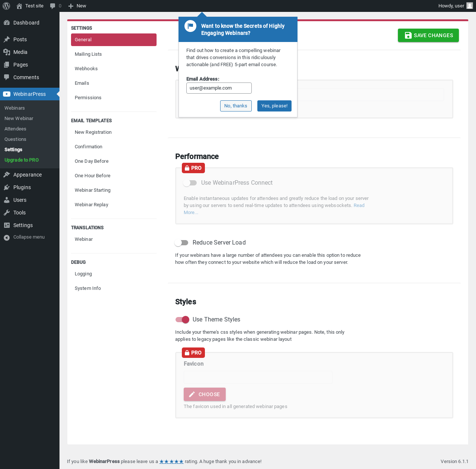Viewport: 476px width, 469px height.
Task: Click the PRO lock badge above WebinarPress Connect
Action: tap(193, 168)
